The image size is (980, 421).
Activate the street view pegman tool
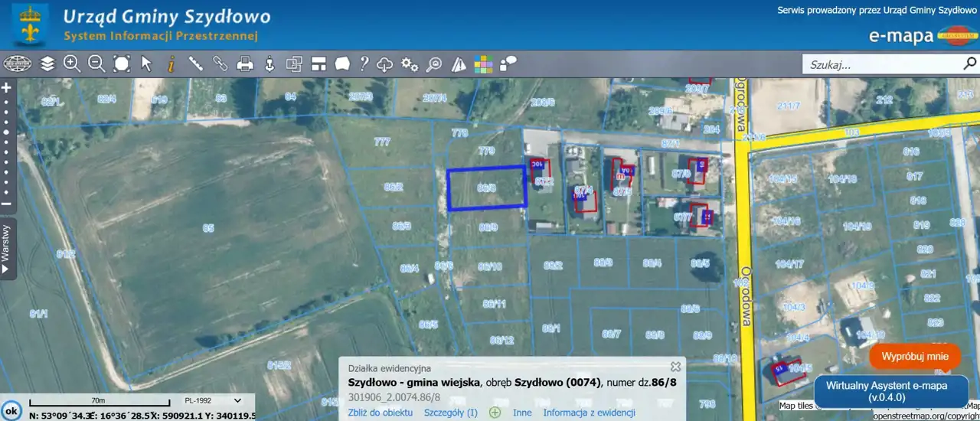click(x=269, y=64)
